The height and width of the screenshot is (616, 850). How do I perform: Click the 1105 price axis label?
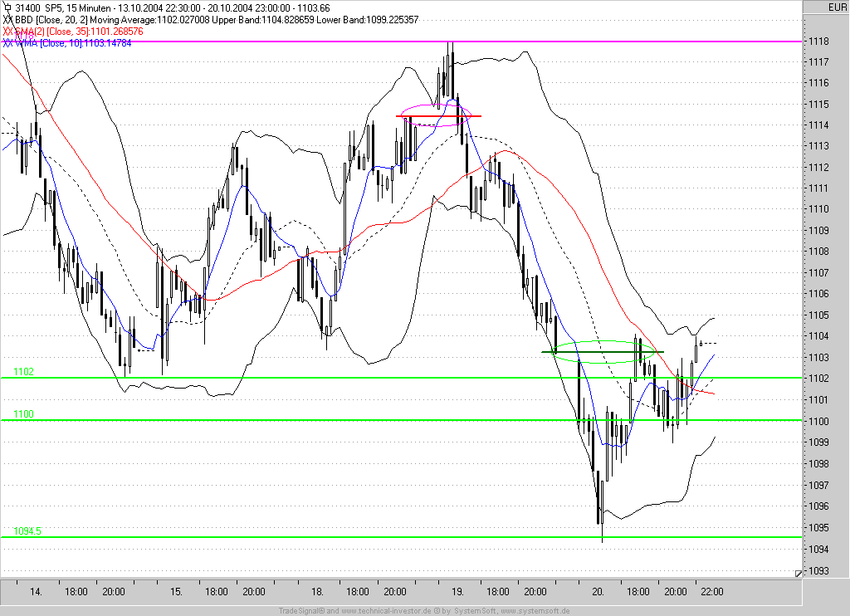(x=818, y=315)
